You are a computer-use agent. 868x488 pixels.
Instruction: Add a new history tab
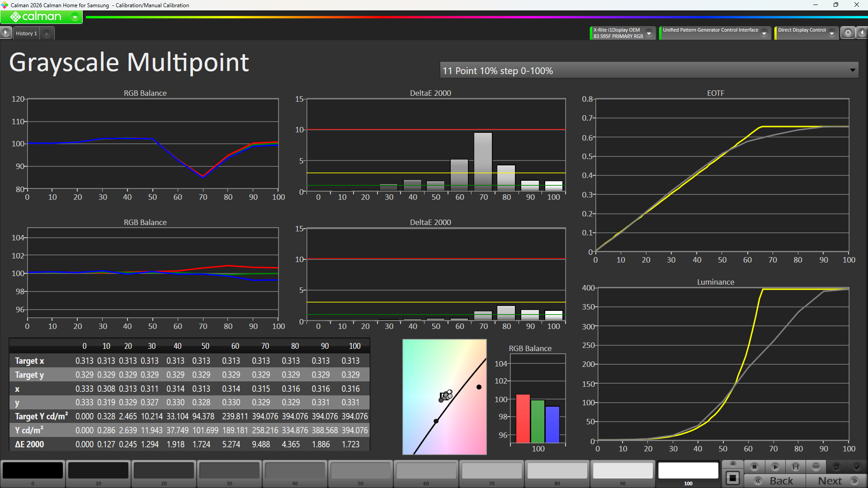pyautogui.click(x=47, y=33)
